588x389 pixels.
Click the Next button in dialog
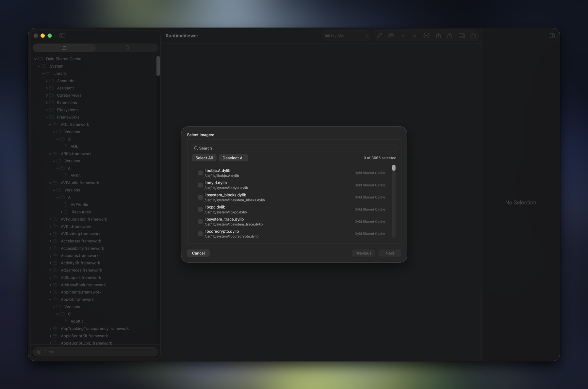390,253
